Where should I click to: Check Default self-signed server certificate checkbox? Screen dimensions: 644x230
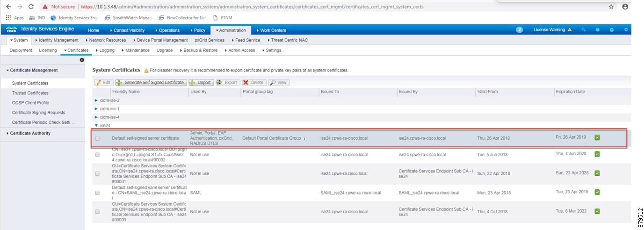(97, 138)
